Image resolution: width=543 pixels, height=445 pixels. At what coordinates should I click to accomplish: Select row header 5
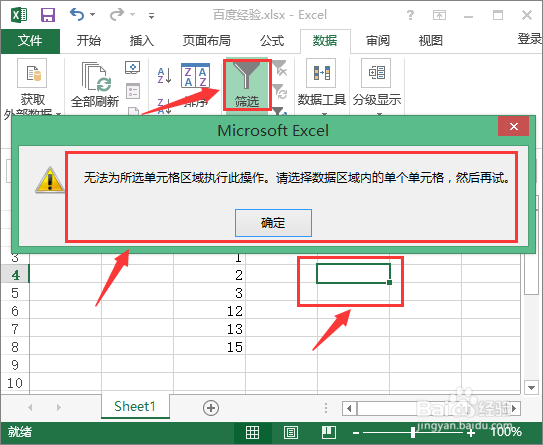click(15, 293)
